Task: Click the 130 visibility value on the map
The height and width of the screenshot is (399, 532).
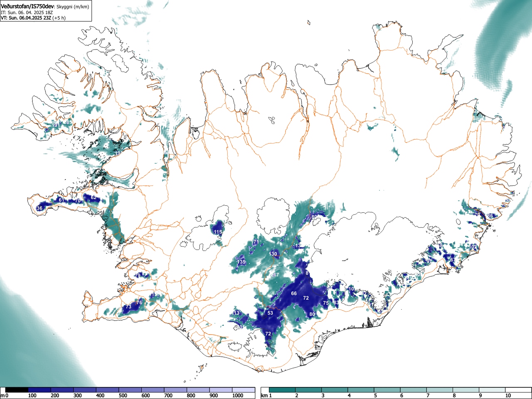Action: [273, 254]
